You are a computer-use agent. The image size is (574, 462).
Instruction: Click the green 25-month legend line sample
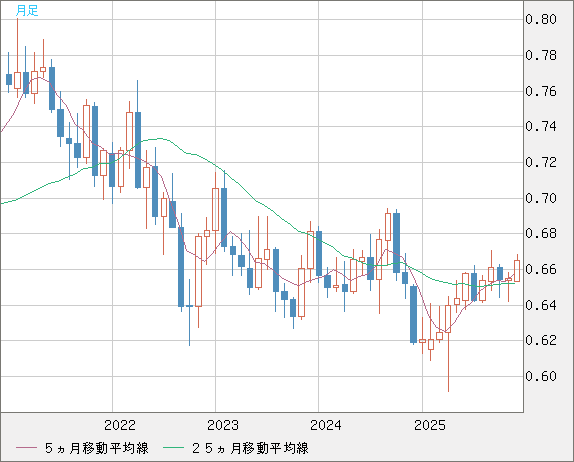point(173,448)
